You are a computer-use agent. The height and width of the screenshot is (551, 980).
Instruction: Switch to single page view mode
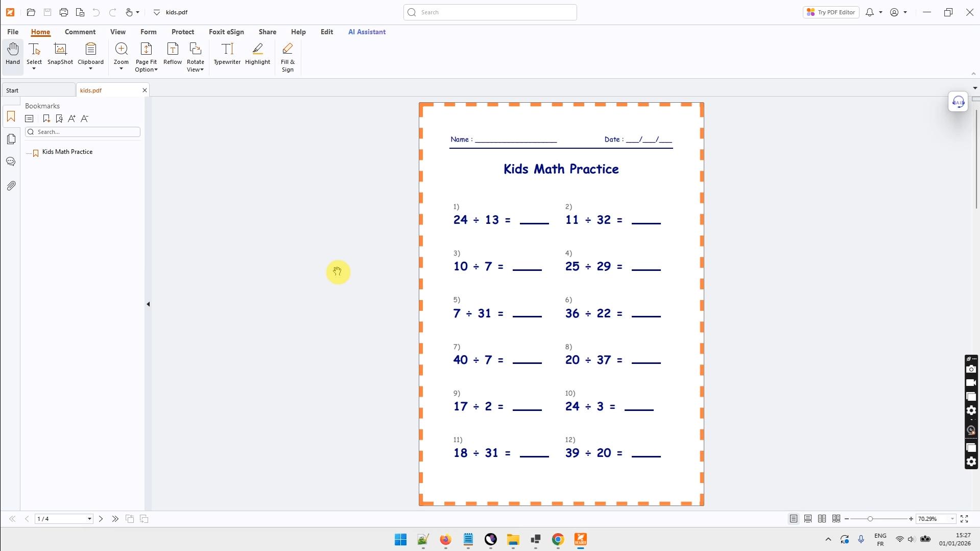(x=794, y=519)
